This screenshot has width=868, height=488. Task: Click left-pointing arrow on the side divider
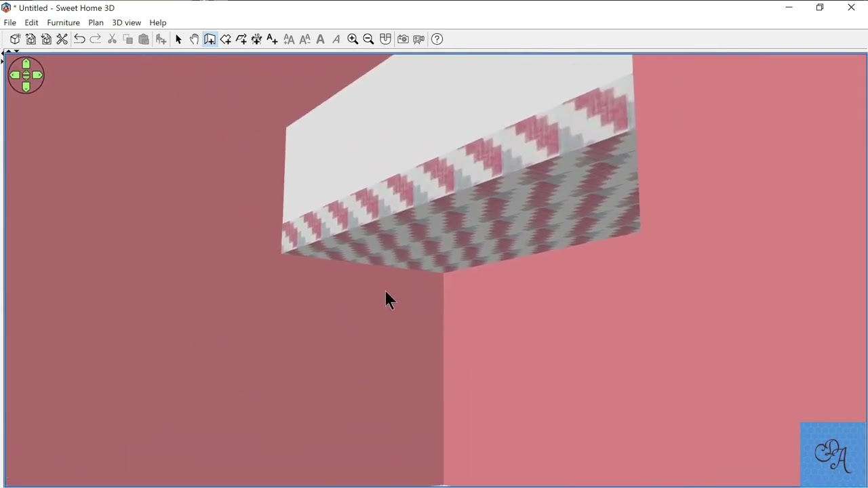(2, 53)
